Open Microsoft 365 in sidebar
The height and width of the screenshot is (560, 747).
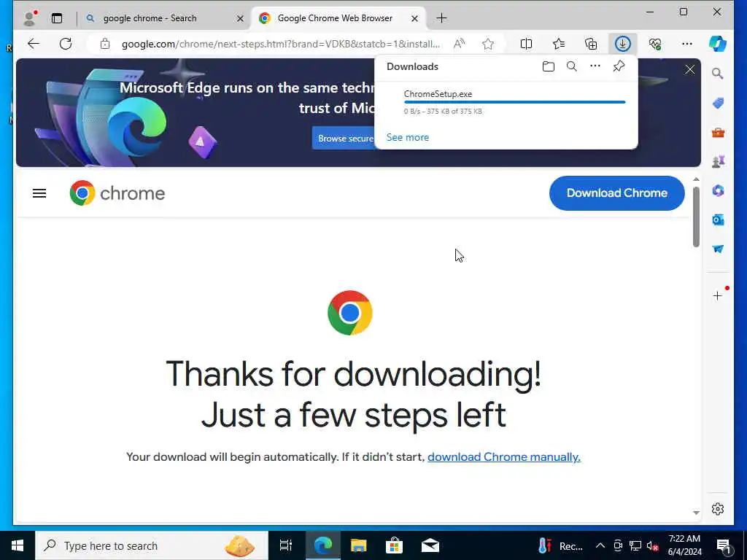click(x=718, y=190)
